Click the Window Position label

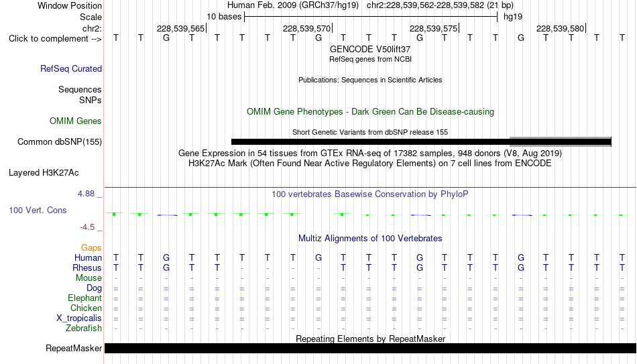pos(70,5)
